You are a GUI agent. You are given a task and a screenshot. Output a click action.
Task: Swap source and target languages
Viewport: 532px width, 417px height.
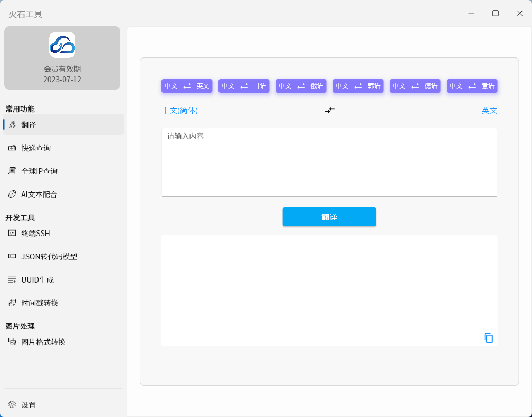[329, 110]
